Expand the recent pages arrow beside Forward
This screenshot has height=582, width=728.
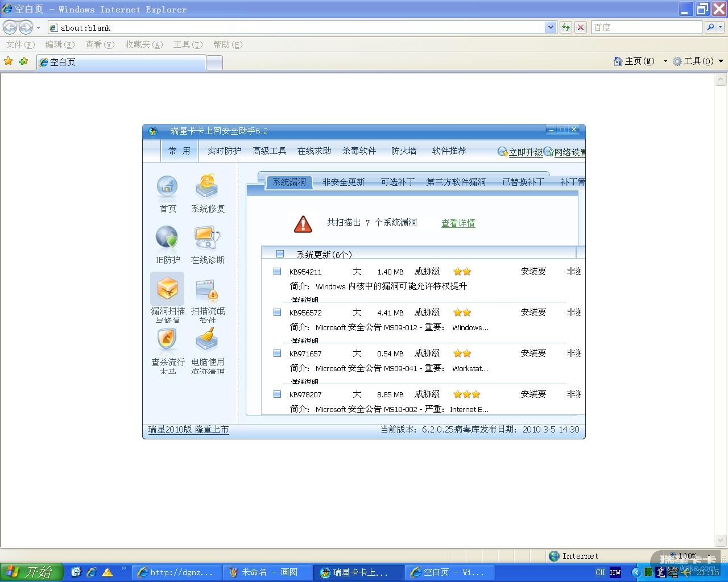38,27
